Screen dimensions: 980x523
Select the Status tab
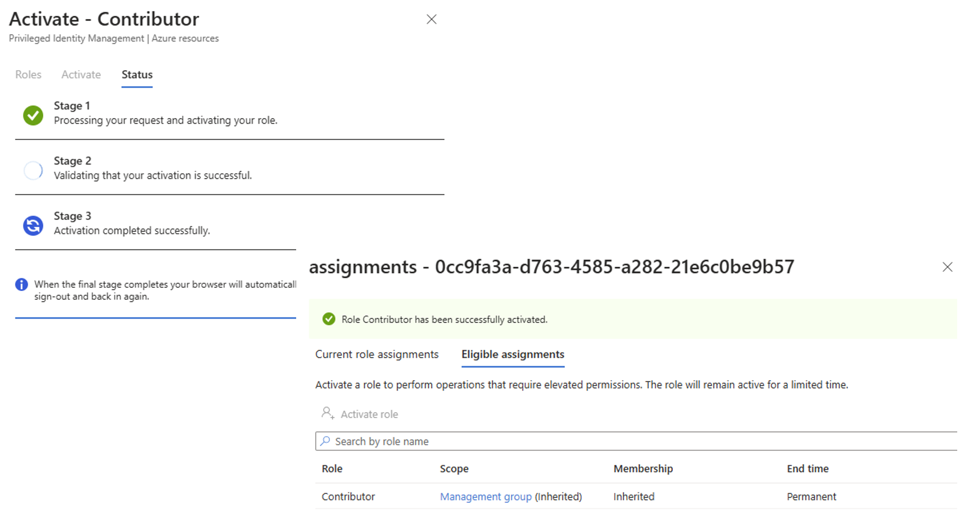coord(137,75)
